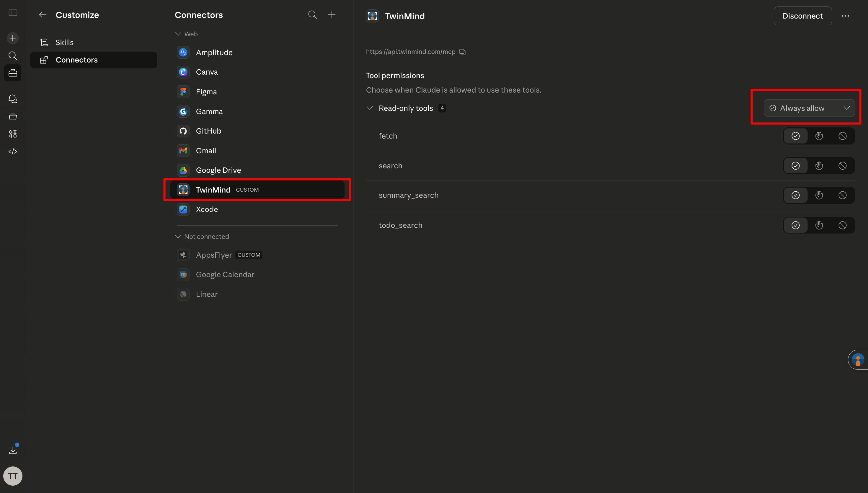Open the Always allow dropdown
The height and width of the screenshot is (493, 868).
coord(809,108)
